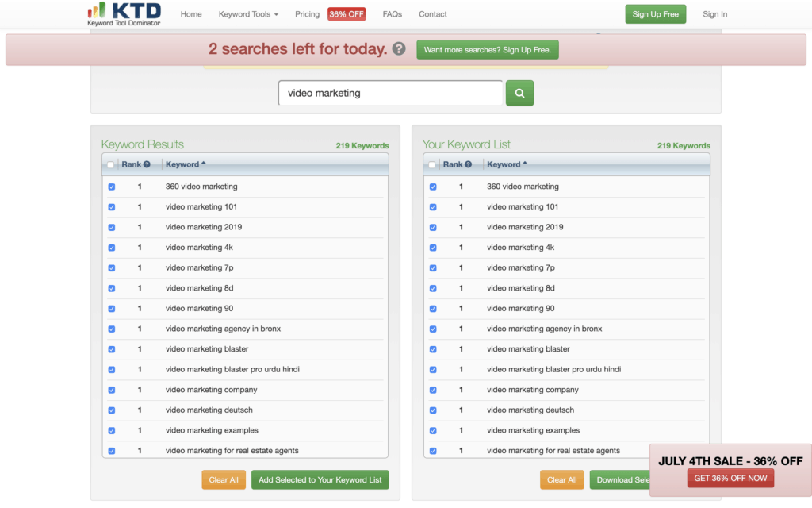Click '219 Keywords' count in Keyword Results
This screenshot has height=508, width=812.
coord(362,146)
